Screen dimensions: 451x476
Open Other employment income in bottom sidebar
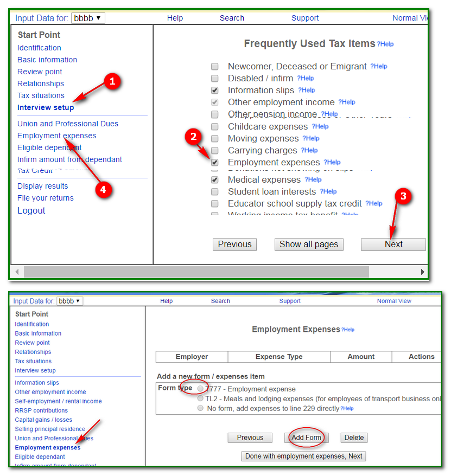click(50, 392)
